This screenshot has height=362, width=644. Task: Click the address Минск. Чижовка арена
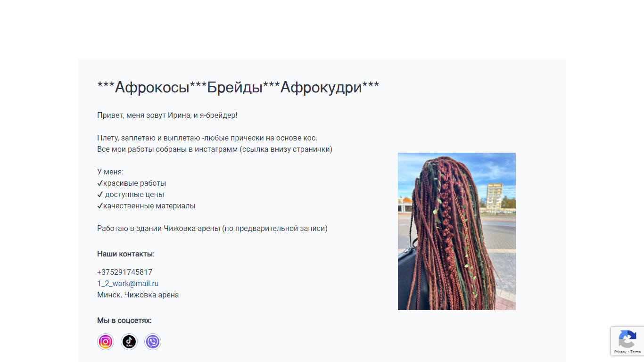(x=138, y=295)
